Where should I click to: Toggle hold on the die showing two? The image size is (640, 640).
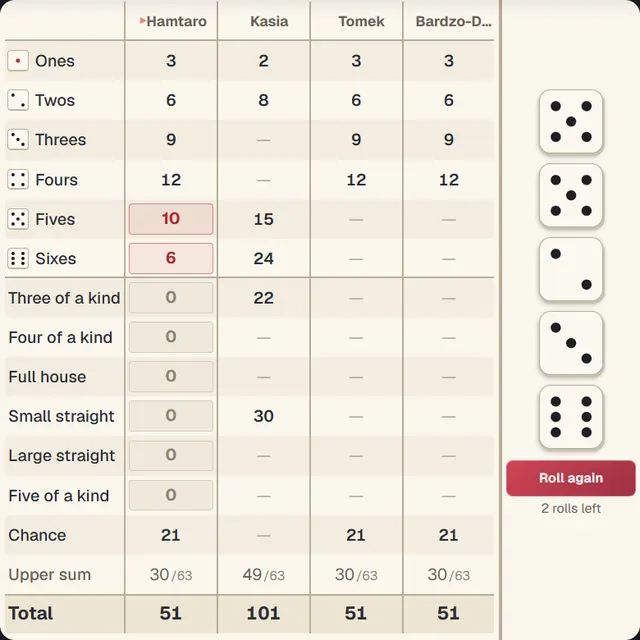[571, 269]
